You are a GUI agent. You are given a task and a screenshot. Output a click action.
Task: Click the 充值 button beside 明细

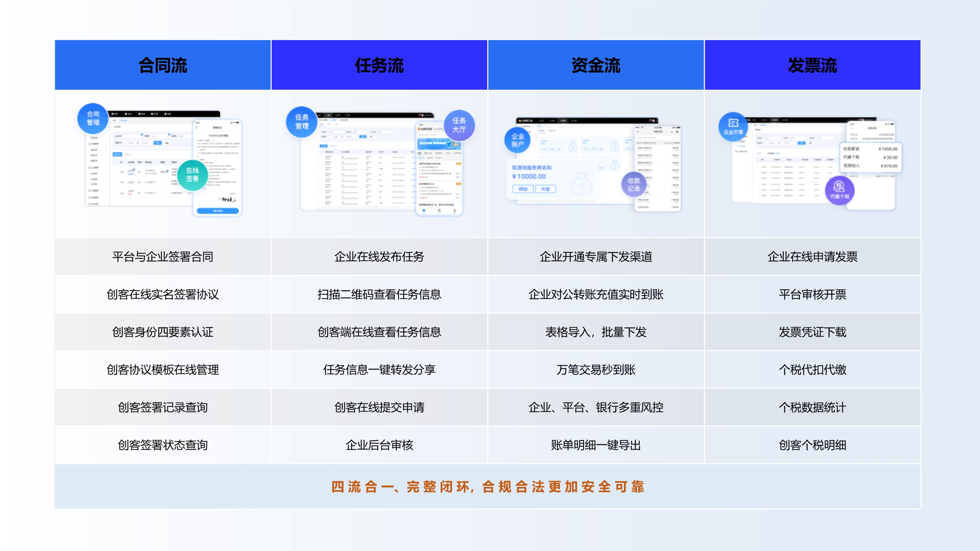tap(545, 189)
